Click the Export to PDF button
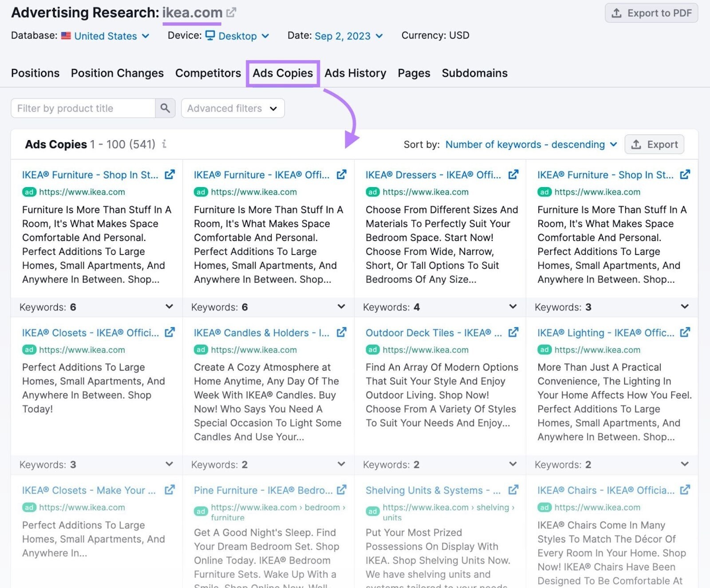 (x=651, y=13)
